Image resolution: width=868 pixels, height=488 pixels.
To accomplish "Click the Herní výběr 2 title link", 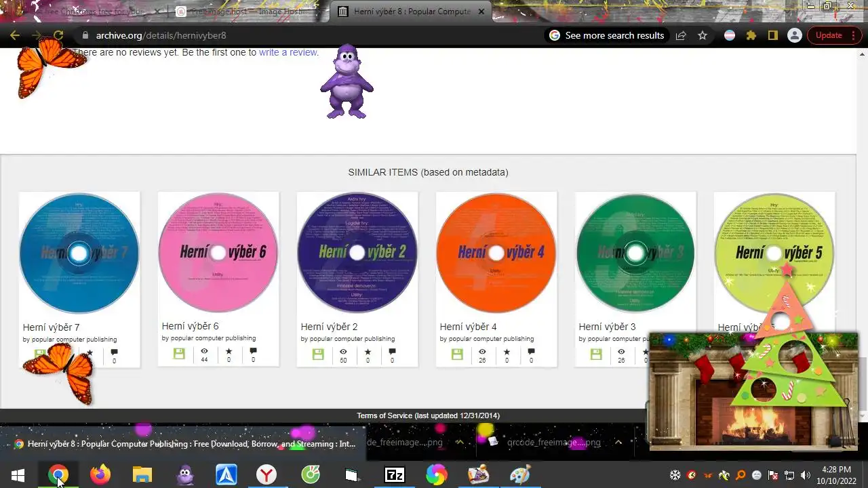I will coord(329,327).
